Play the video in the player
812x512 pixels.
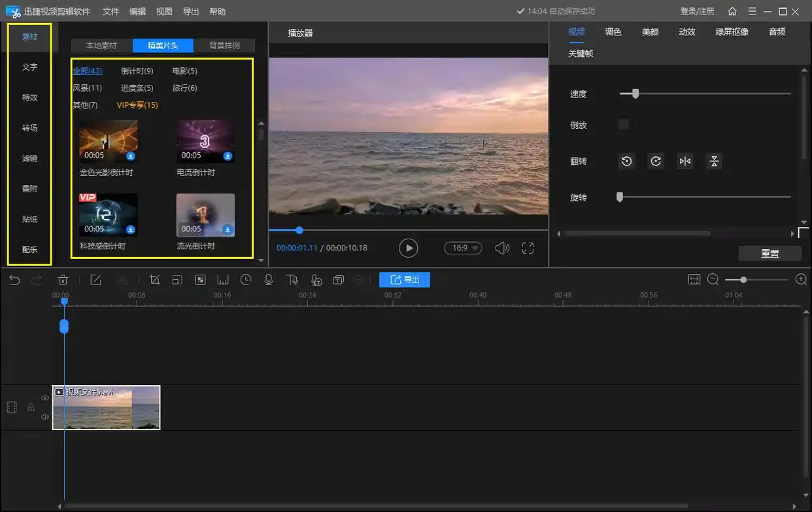(408, 248)
